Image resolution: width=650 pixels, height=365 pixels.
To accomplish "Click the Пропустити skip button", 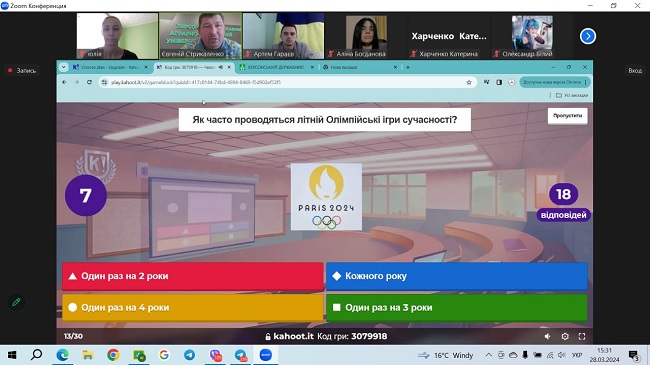I will tap(568, 116).
